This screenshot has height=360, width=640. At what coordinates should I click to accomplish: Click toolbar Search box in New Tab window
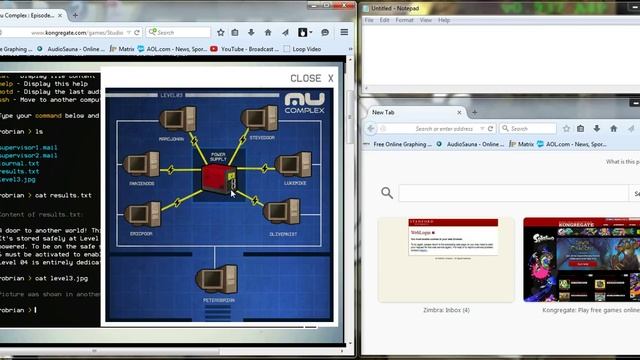click(x=528, y=129)
